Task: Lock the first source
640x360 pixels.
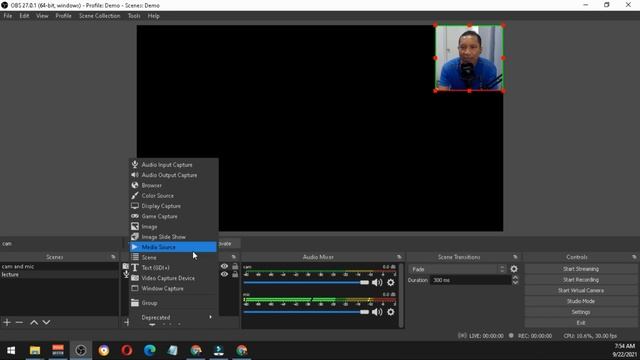Action: [235, 266]
